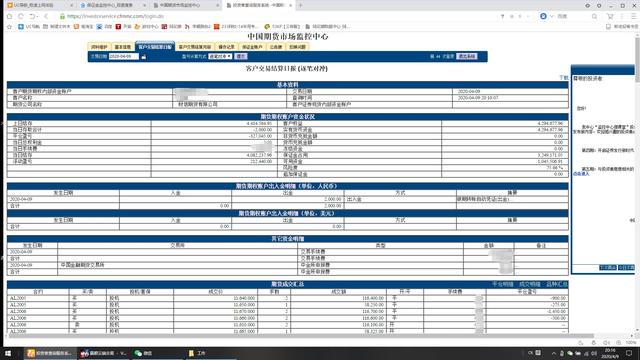Open the 保证金账户 tab
Viewport: 640px width, 360px height.
pyautogui.click(x=252, y=47)
